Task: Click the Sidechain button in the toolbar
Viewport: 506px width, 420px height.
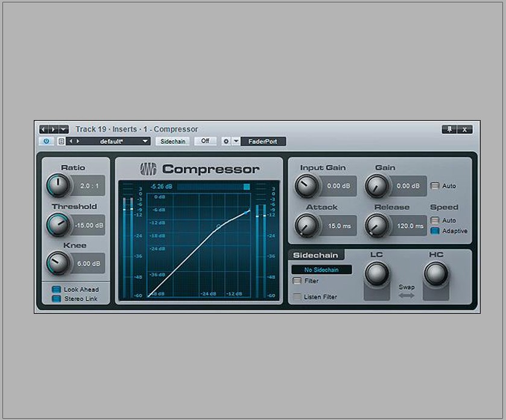Action: point(173,141)
